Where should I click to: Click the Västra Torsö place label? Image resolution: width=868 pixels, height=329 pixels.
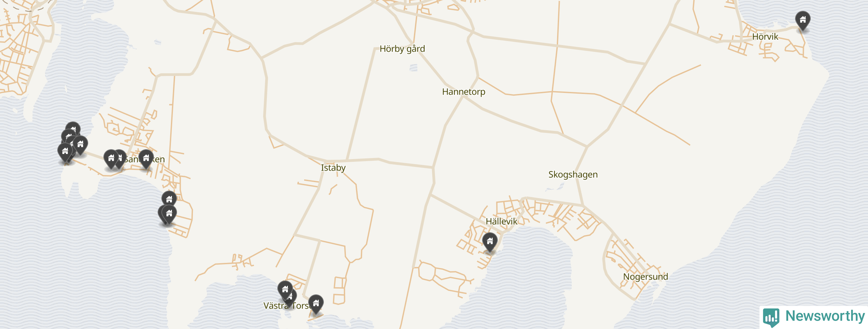point(287,306)
